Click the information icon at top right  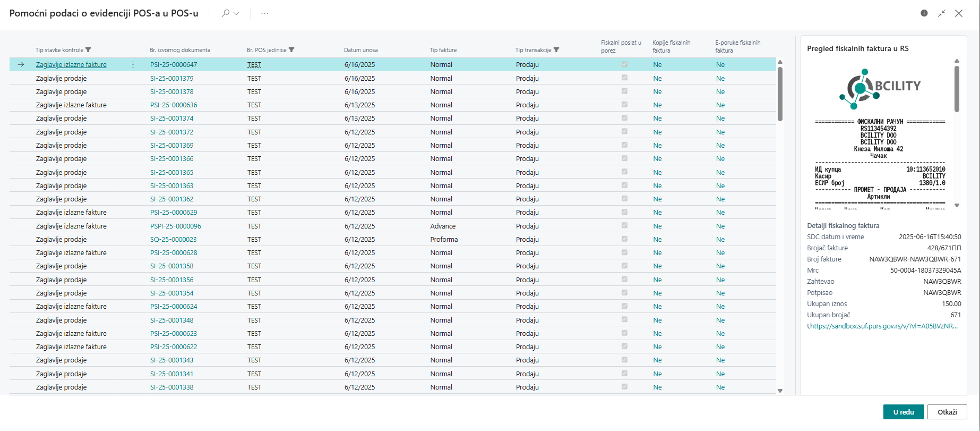coord(924,13)
